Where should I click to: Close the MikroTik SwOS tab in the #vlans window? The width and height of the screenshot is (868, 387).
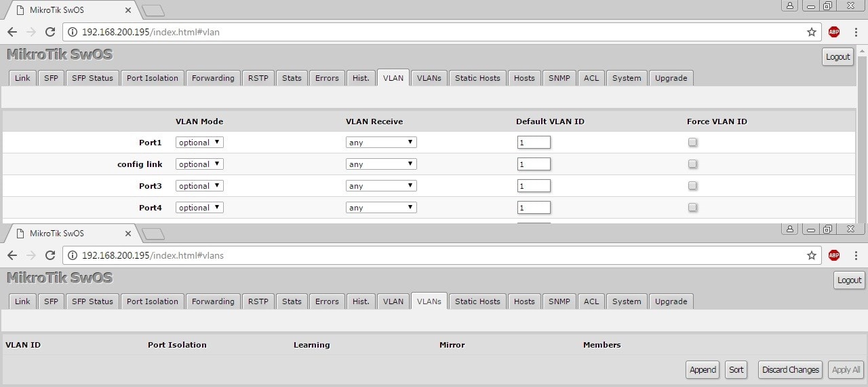click(x=128, y=234)
